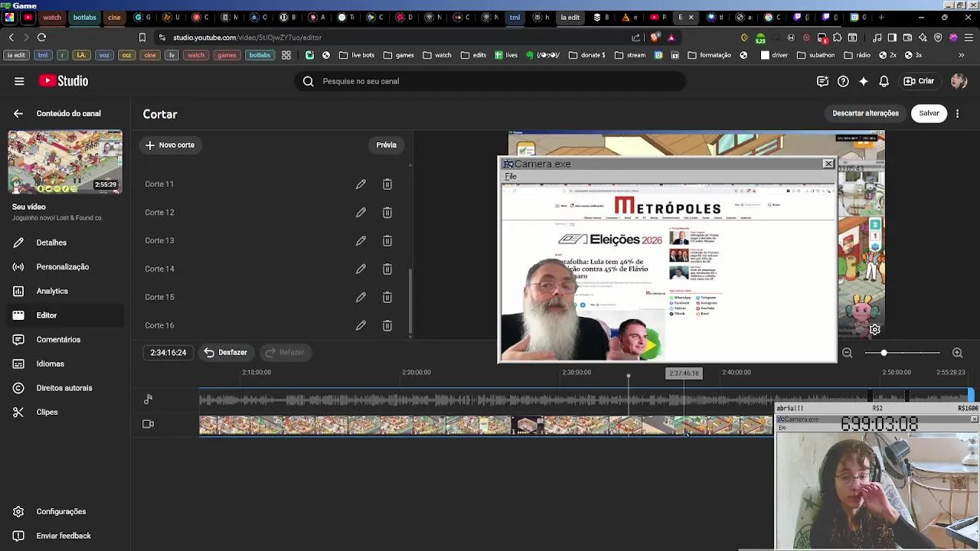This screenshot has height=551, width=980.
Task: Click the video thumbnail in sidebar
Action: click(65, 162)
